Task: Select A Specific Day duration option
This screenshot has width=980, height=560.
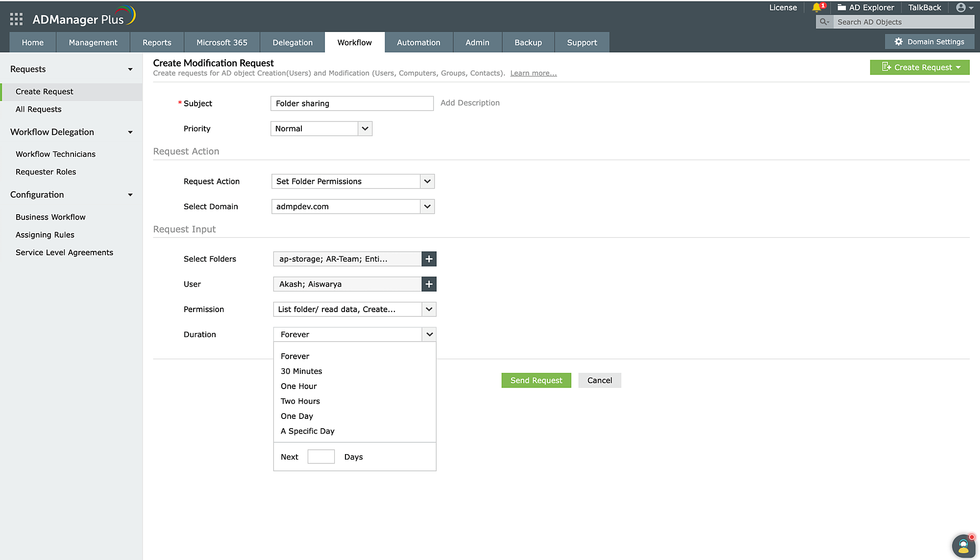Action: coord(307,431)
